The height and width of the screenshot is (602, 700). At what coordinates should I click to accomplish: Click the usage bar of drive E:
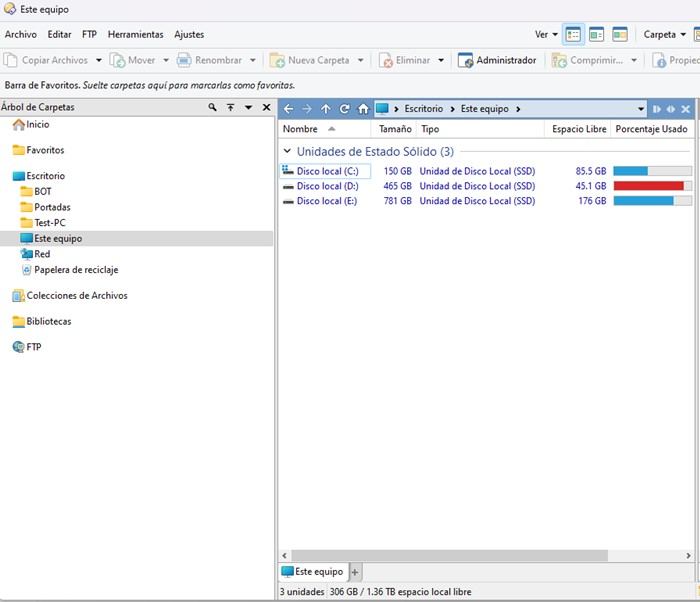pyautogui.click(x=652, y=201)
